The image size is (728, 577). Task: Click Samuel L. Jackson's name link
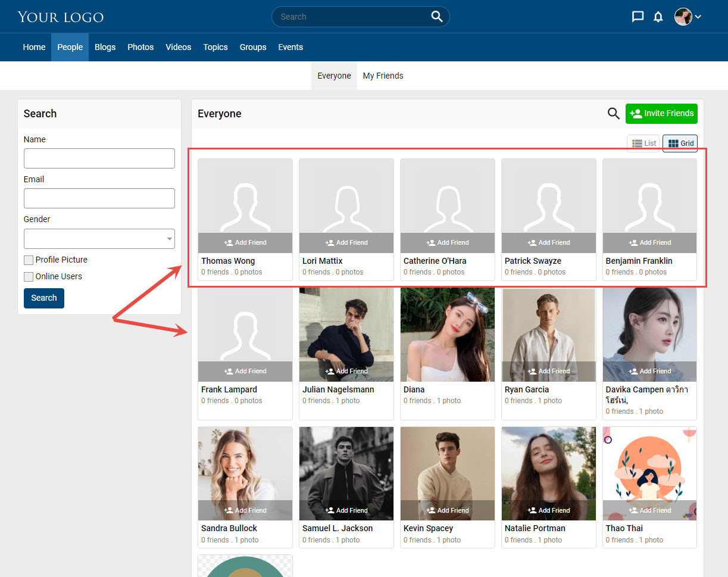point(338,528)
